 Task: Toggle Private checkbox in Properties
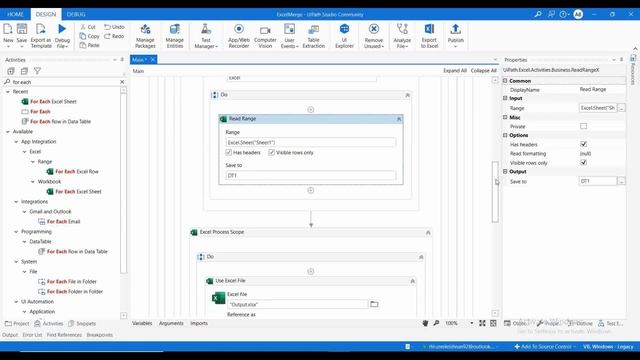pyautogui.click(x=583, y=126)
